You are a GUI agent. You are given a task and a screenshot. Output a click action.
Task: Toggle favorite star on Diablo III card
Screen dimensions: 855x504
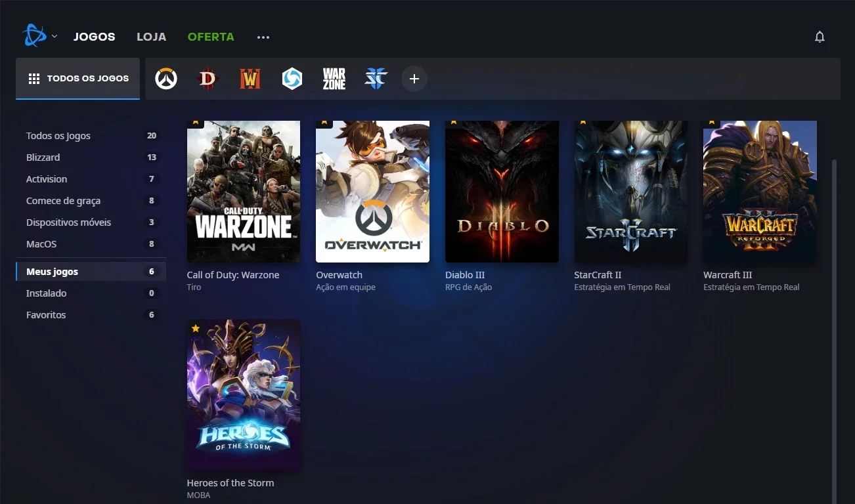pos(454,123)
